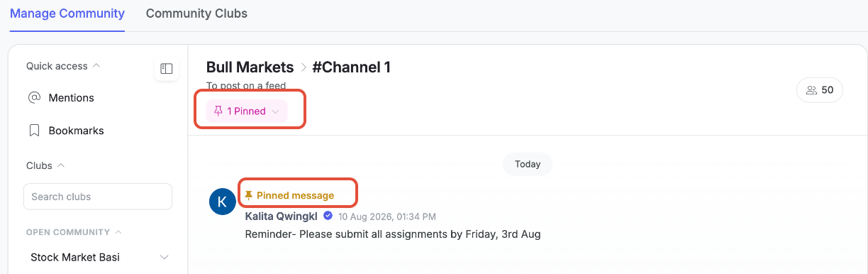Viewport: 868px width, 274px height.
Task: Click the members count people icon
Action: pos(812,90)
